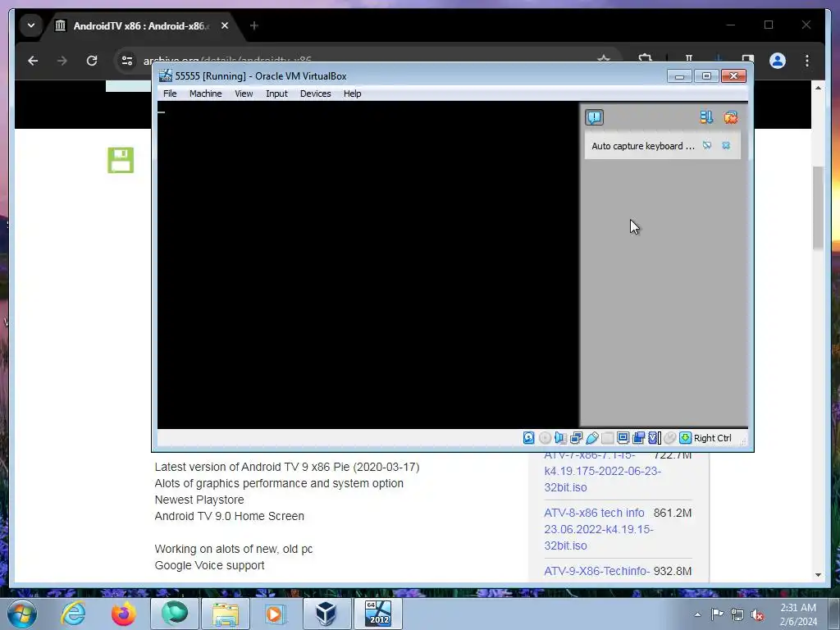The image size is (840, 630).
Task: Click the green floppy disk software icon
Action: tap(121, 160)
